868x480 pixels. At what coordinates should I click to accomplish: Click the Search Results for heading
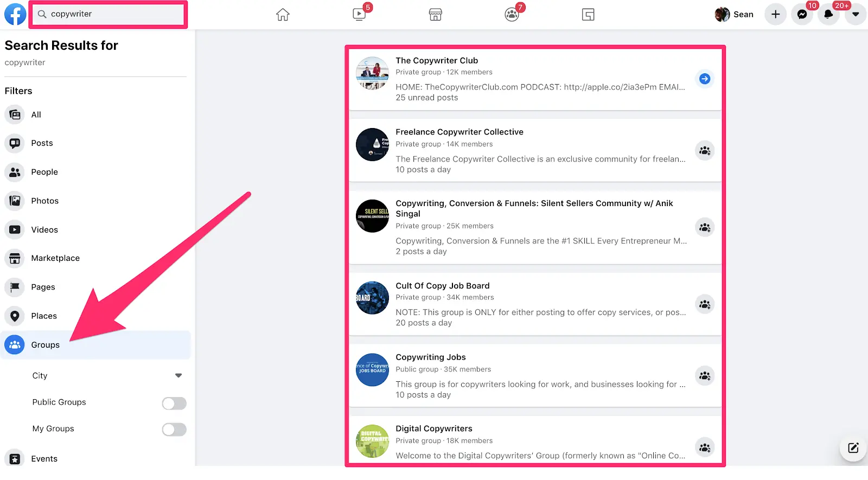[x=61, y=46]
